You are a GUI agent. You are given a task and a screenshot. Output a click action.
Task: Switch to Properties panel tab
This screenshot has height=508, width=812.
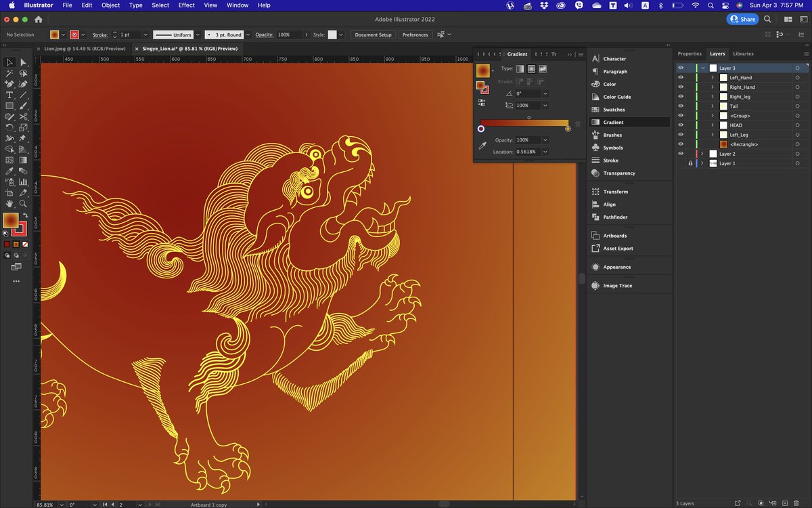[x=690, y=54]
